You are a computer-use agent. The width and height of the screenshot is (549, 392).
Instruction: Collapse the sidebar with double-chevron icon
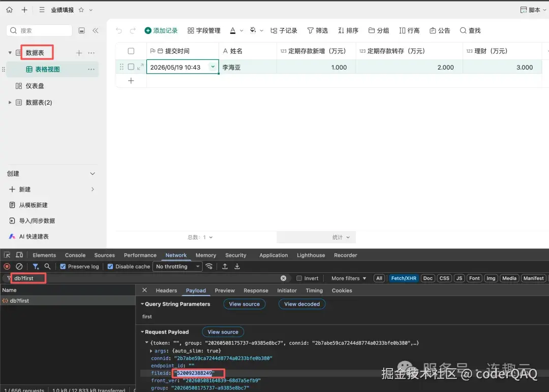point(95,30)
